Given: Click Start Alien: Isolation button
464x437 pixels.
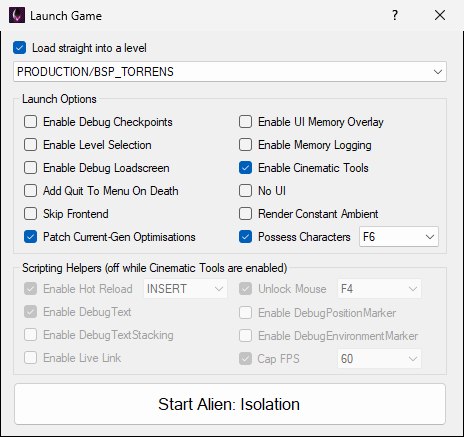Looking at the screenshot, I should [x=230, y=404].
